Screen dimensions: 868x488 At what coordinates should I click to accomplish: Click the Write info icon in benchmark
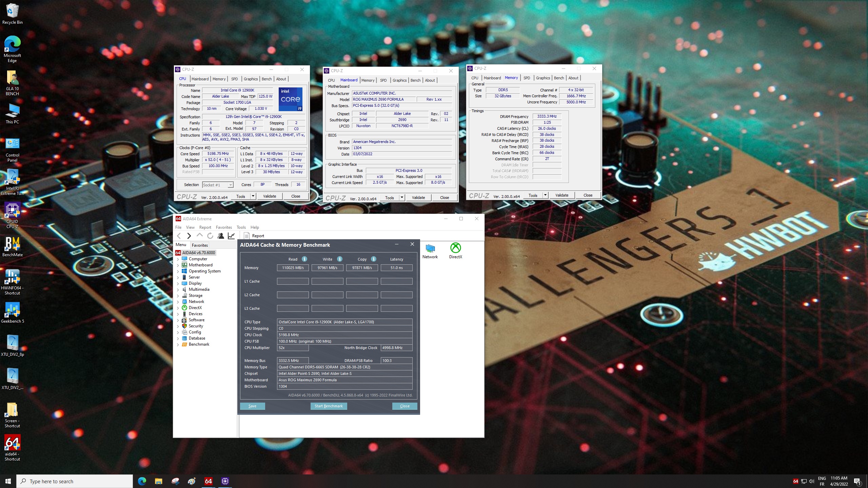[340, 259]
